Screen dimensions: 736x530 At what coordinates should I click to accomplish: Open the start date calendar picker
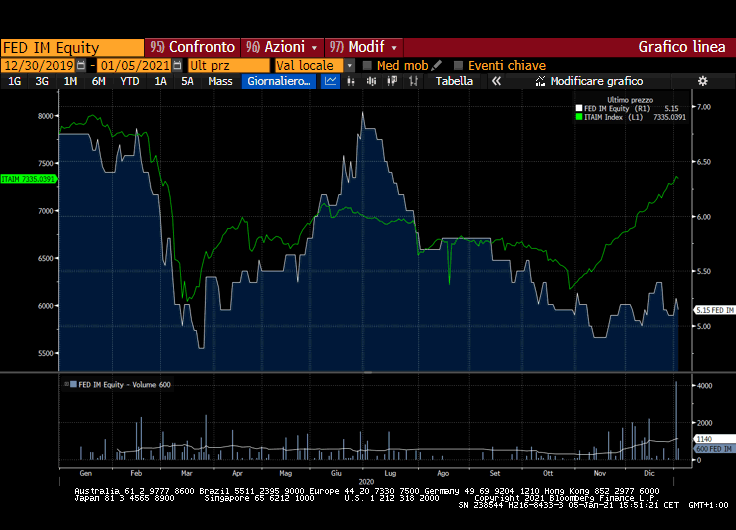[81, 65]
